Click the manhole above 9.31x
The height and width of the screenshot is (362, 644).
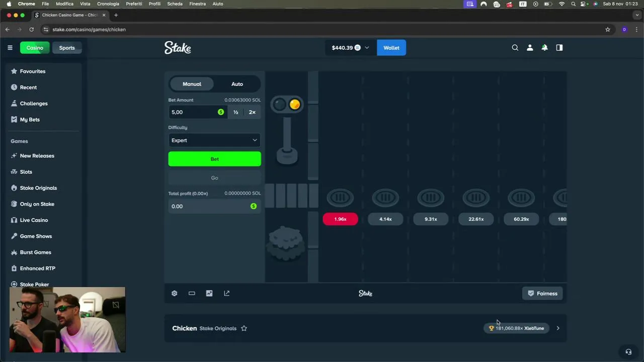431,198
